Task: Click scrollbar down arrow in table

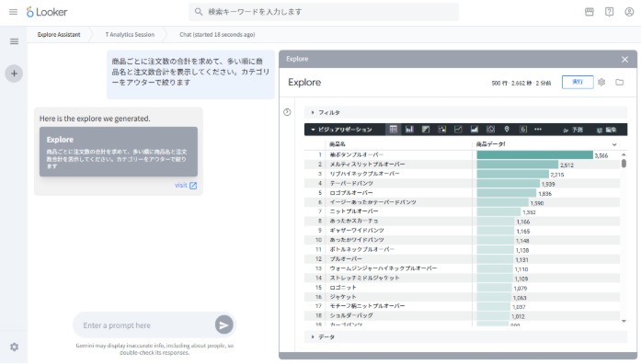Action: (624, 321)
